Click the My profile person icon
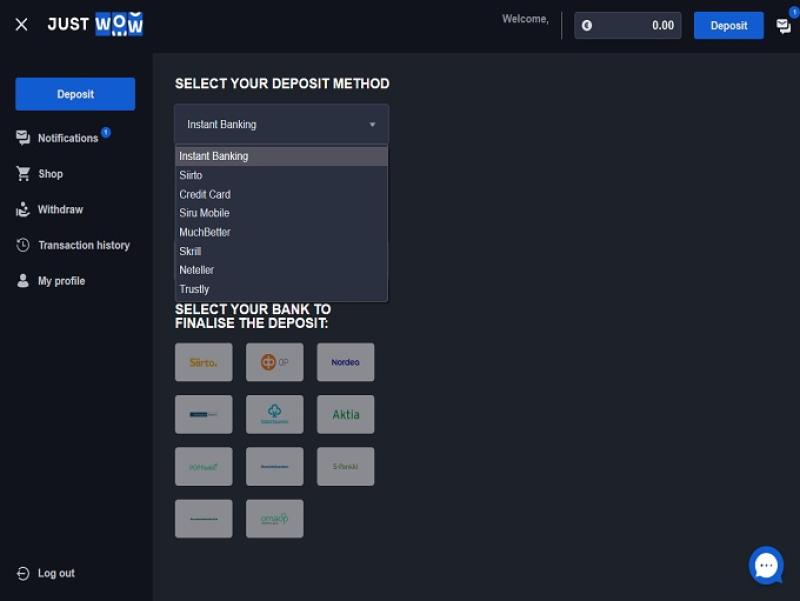800x601 pixels. [23, 281]
